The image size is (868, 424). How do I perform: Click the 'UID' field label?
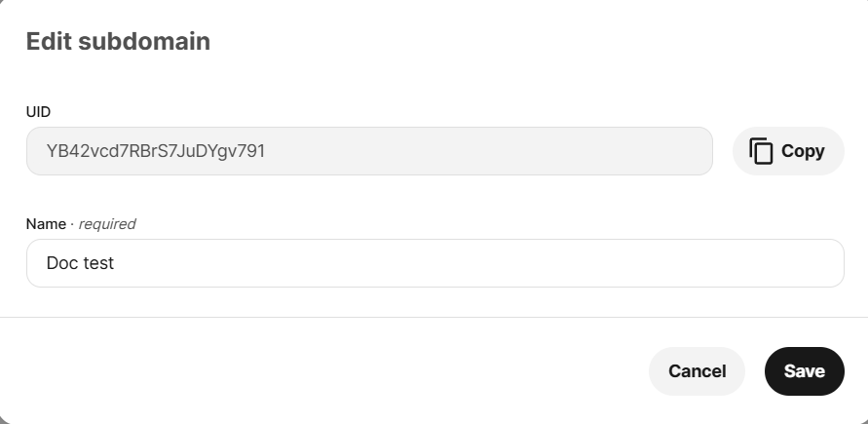(x=38, y=112)
